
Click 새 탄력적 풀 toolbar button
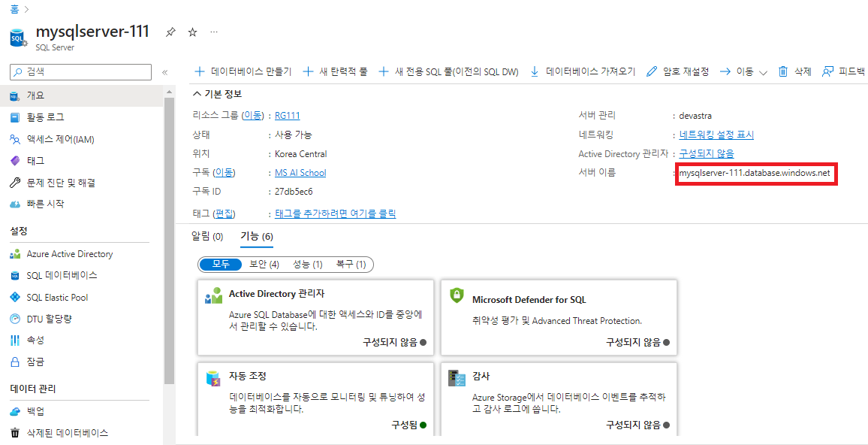click(336, 71)
